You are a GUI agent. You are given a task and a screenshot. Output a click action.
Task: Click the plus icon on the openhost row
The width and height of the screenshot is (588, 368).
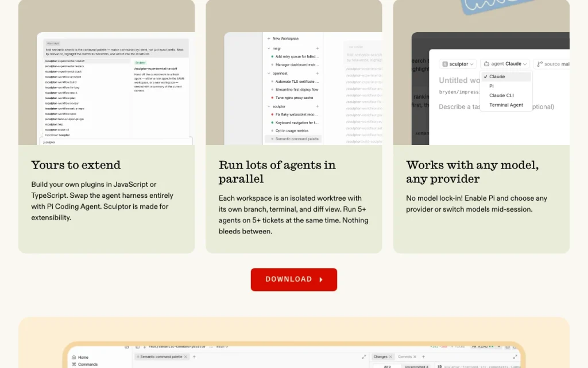pyautogui.click(x=317, y=73)
